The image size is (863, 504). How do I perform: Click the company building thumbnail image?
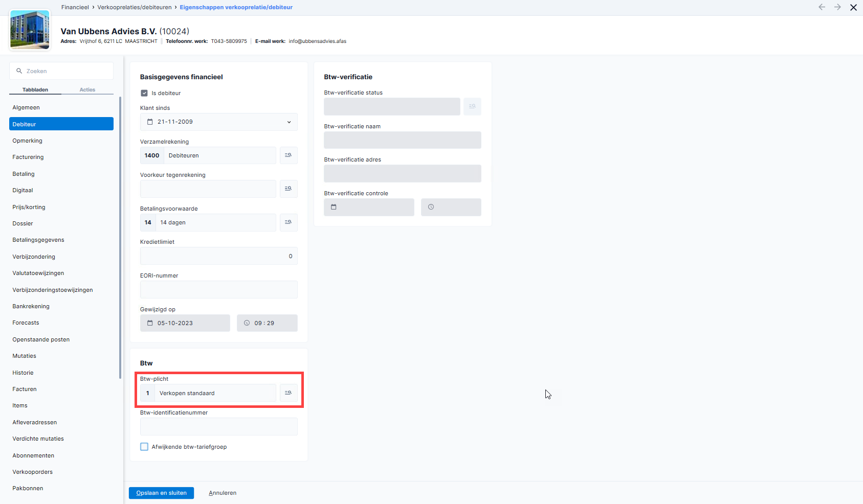click(x=30, y=30)
